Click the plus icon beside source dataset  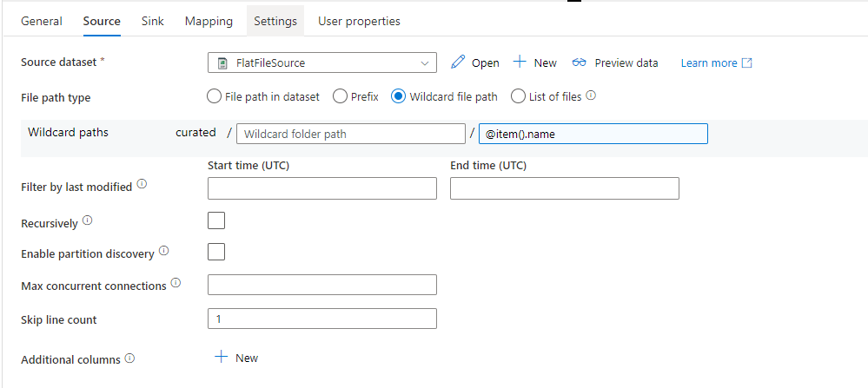click(x=520, y=62)
